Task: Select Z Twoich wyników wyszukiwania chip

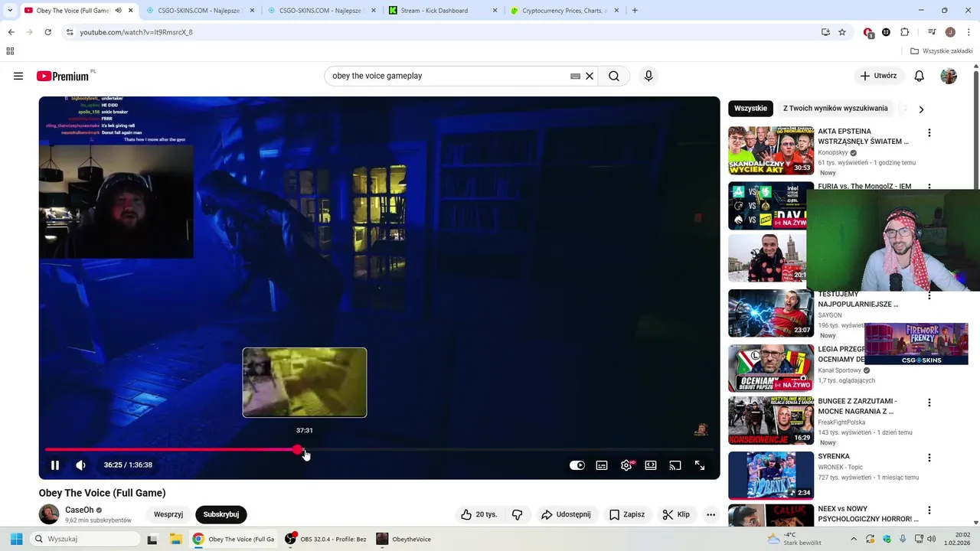Action: coord(835,109)
